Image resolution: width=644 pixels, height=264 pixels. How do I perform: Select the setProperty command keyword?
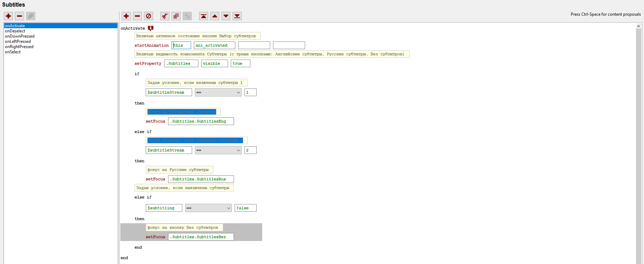pos(148,63)
